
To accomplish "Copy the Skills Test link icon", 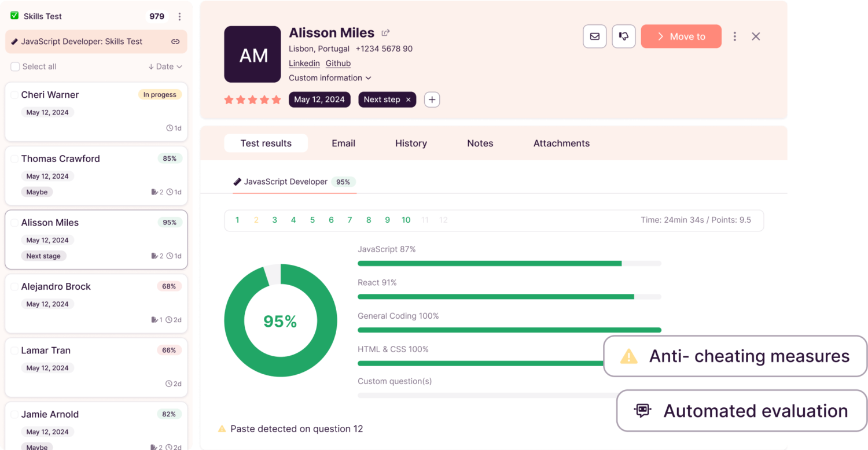I will (175, 42).
